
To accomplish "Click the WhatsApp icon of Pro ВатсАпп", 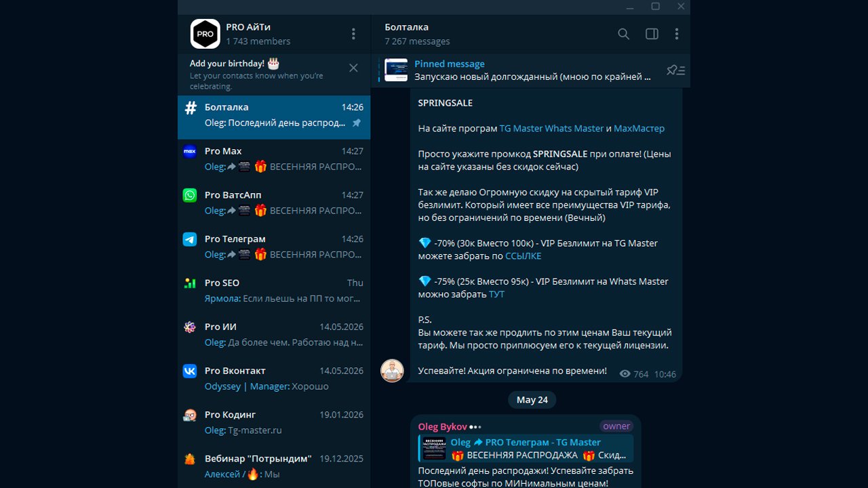I will (x=190, y=195).
